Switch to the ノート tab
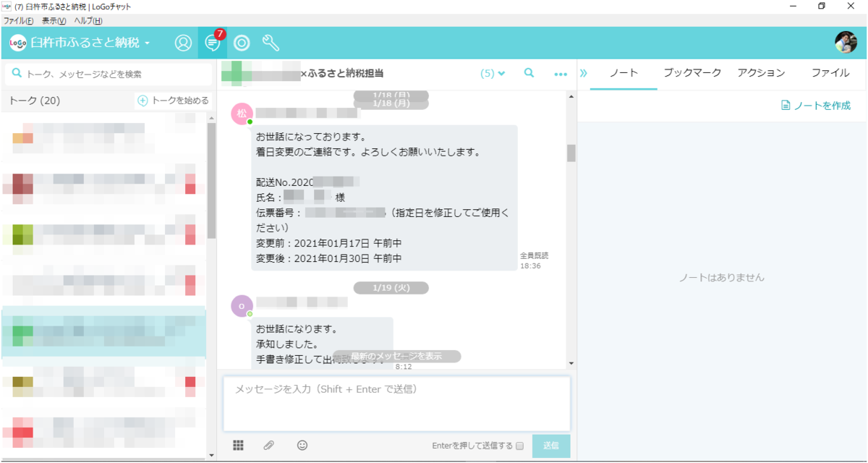Image resolution: width=868 pixels, height=463 pixels. point(624,73)
